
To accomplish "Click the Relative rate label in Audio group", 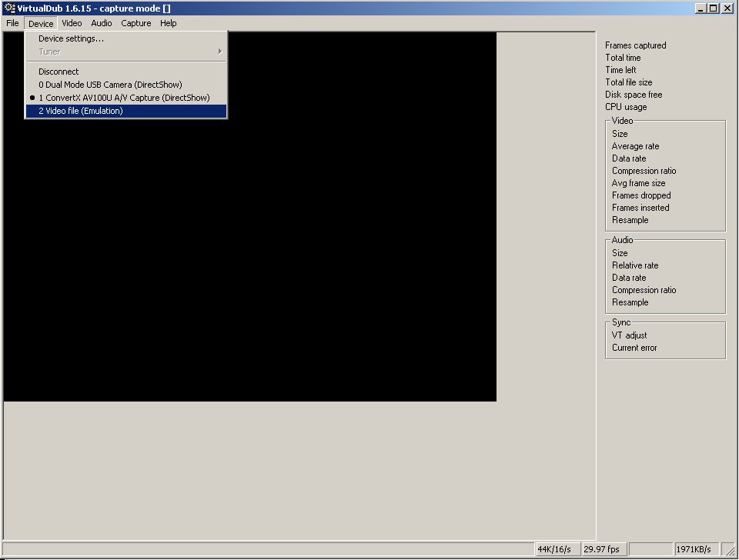I will (635, 265).
